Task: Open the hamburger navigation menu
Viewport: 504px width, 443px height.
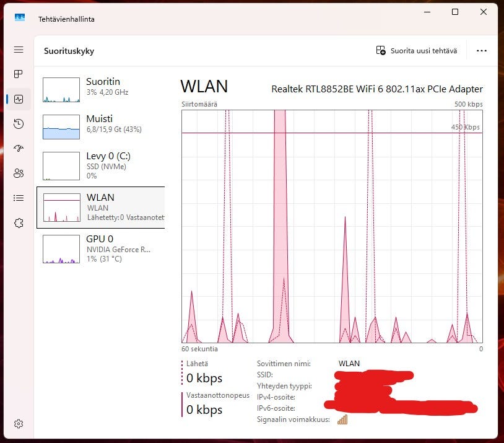Action: pos(19,50)
